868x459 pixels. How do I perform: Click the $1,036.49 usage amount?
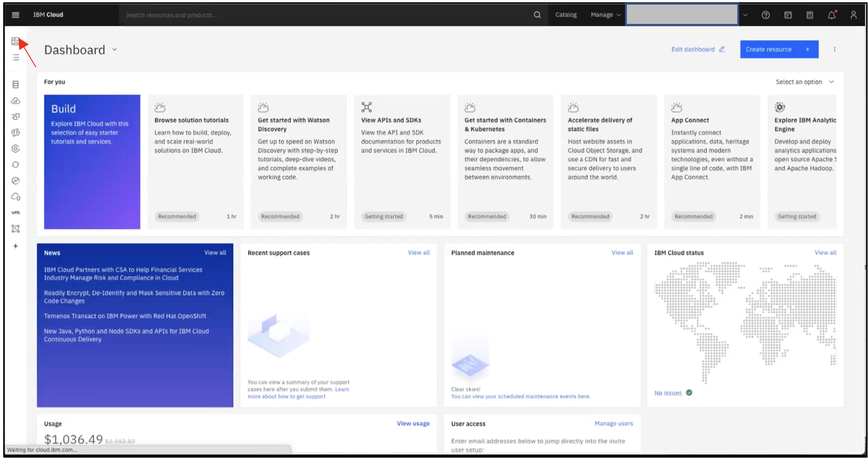point(73,439)
